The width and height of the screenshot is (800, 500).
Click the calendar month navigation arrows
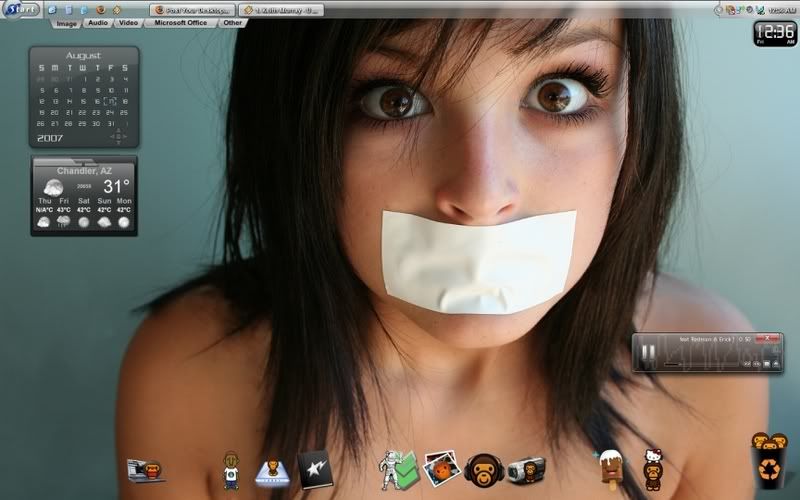pos(118,137)
